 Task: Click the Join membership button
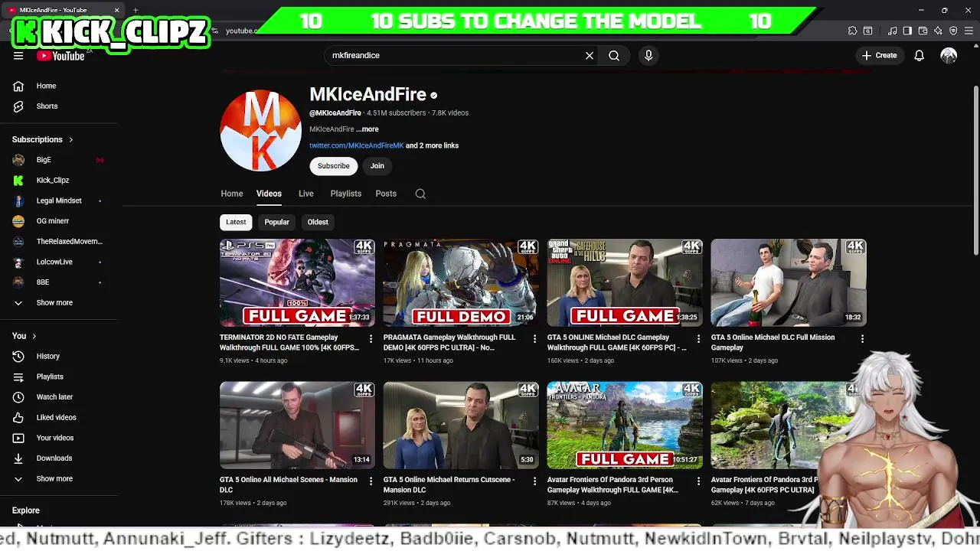coord(377,166)
